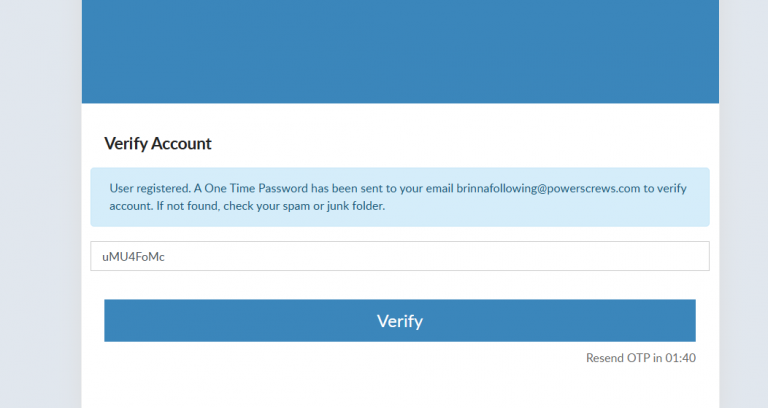Click the word Verify on the button
The width and height of the screenshot is (768, 408).
(400, 321)
